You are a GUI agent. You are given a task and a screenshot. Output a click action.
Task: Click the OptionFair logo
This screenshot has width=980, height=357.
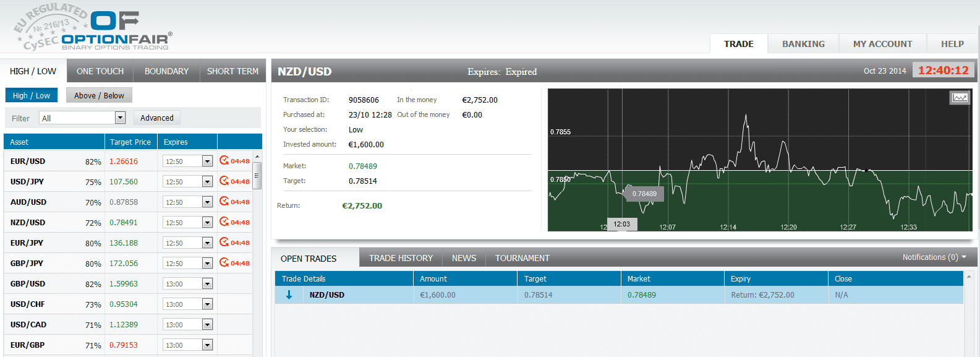tap(93, 28)
